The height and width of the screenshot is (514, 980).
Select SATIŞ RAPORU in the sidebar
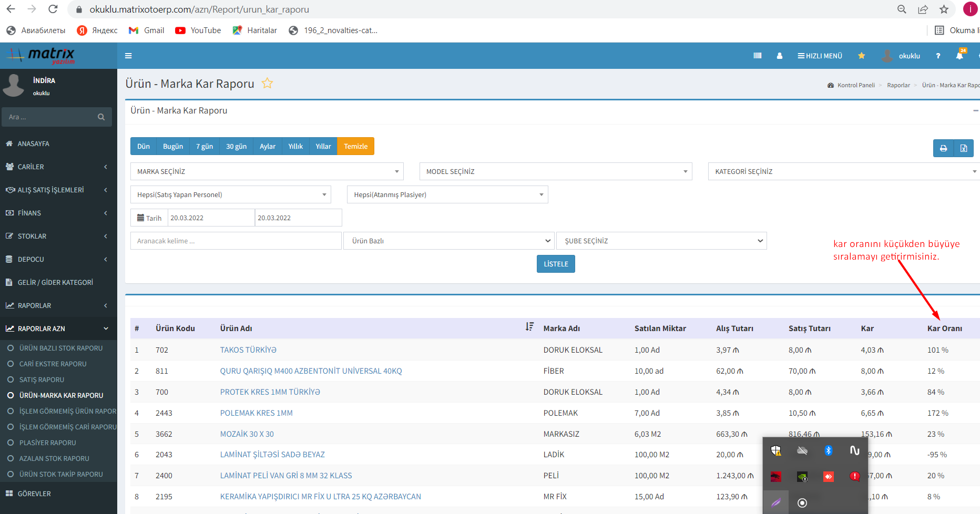click(42, 379)
